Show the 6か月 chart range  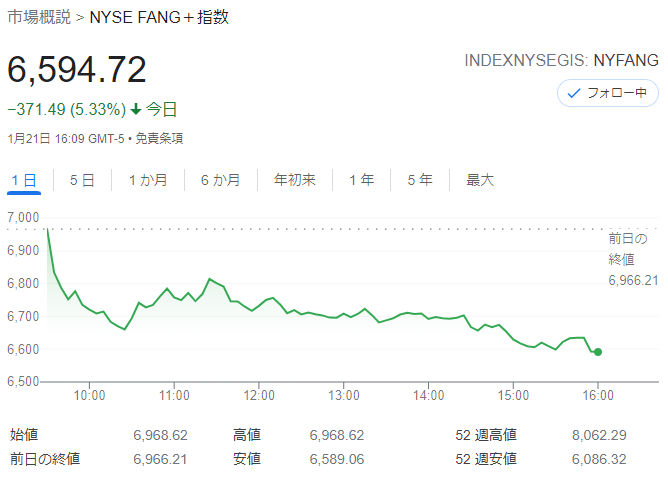(220, 180)
